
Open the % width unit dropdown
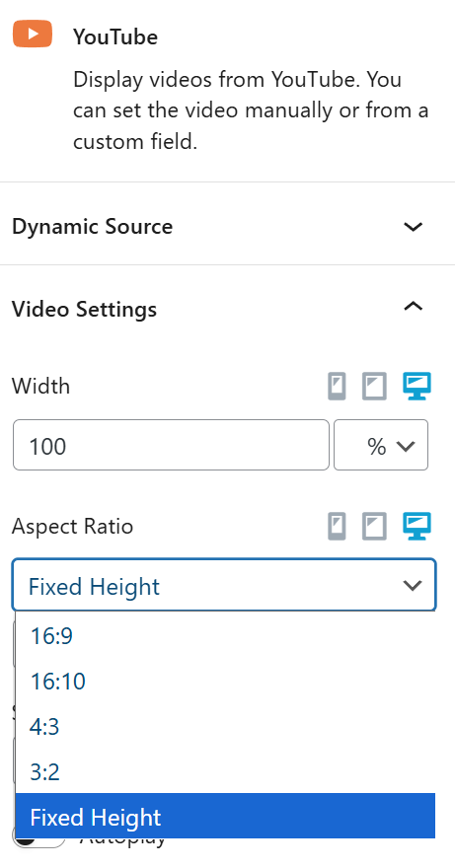381,445
